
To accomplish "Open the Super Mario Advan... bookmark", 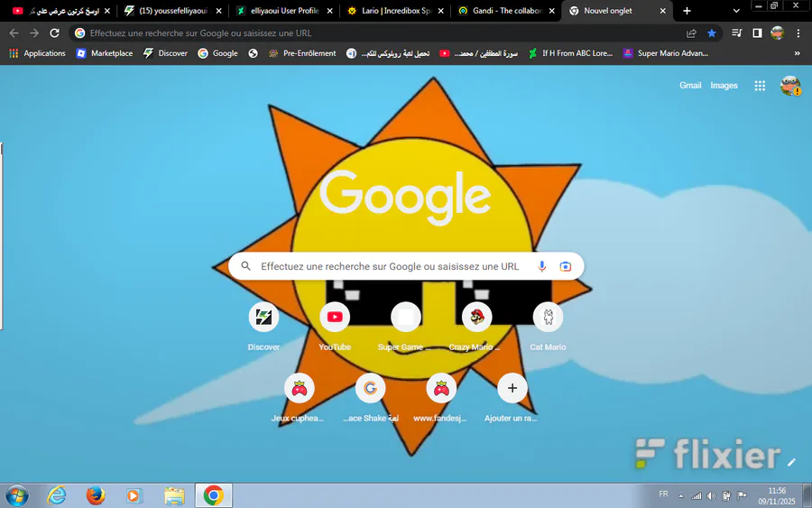I will click(x=666, y=53).
